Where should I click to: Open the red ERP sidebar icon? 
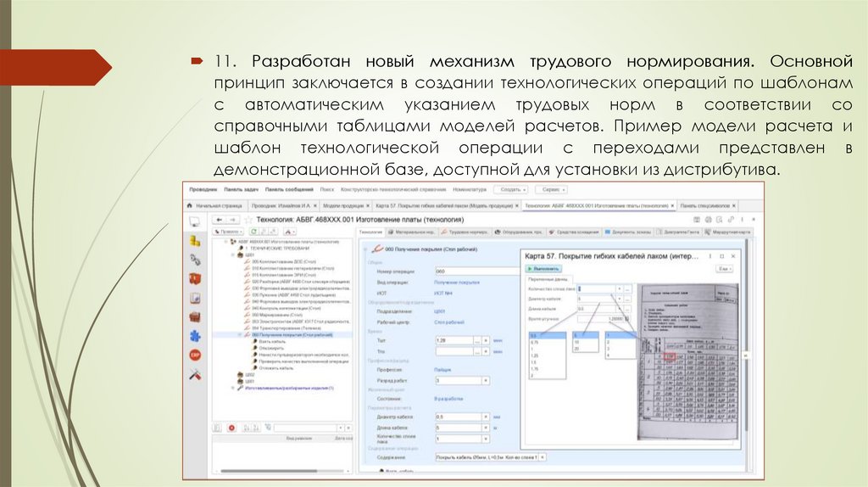pos(195,354)
